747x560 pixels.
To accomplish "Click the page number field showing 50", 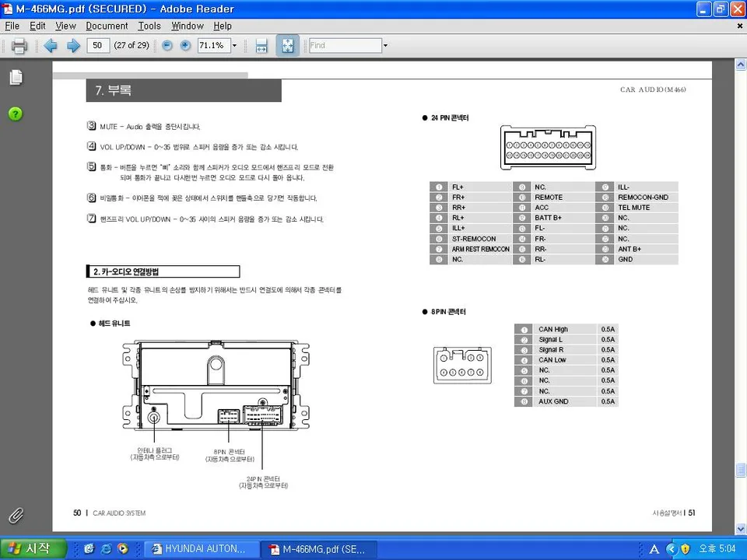I will (x=98, y=46).
